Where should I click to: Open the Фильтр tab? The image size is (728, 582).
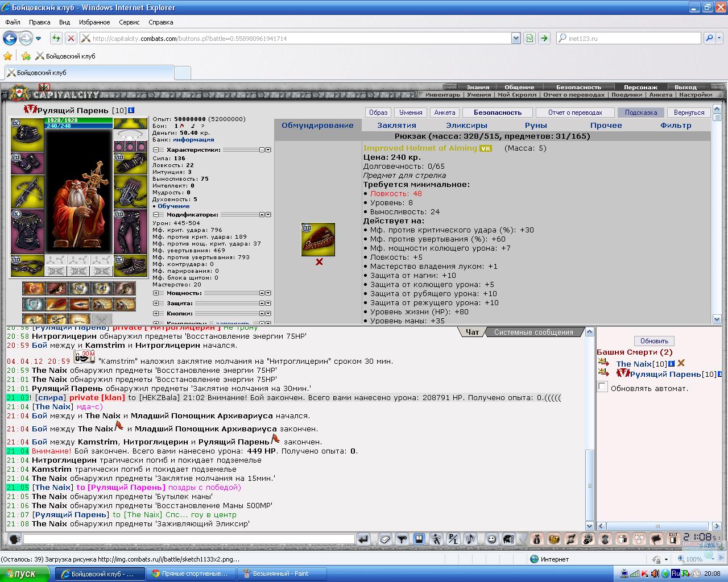point(676,125)
